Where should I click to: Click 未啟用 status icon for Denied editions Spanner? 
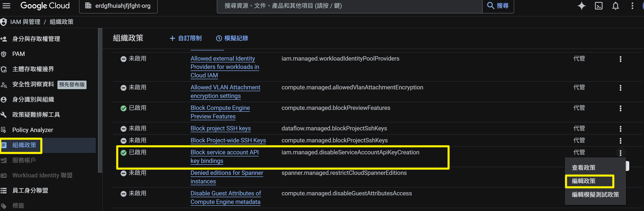pyautogui.click(x=124, y=173)
